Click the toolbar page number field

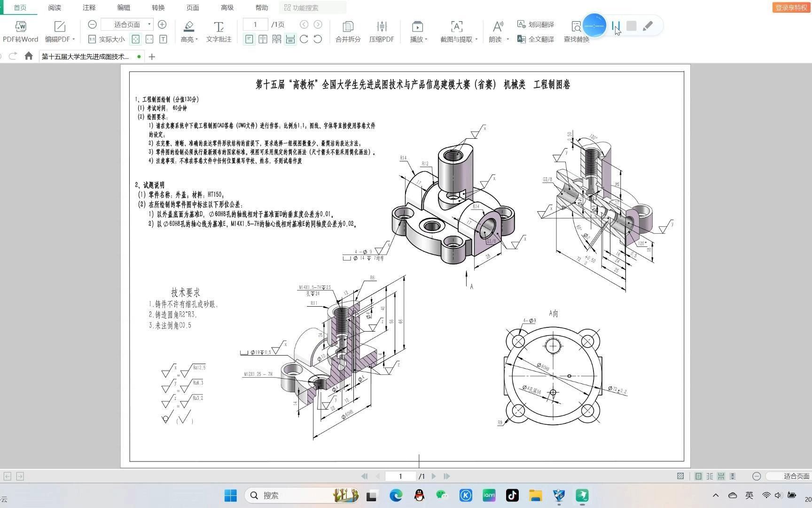[256, 24]
